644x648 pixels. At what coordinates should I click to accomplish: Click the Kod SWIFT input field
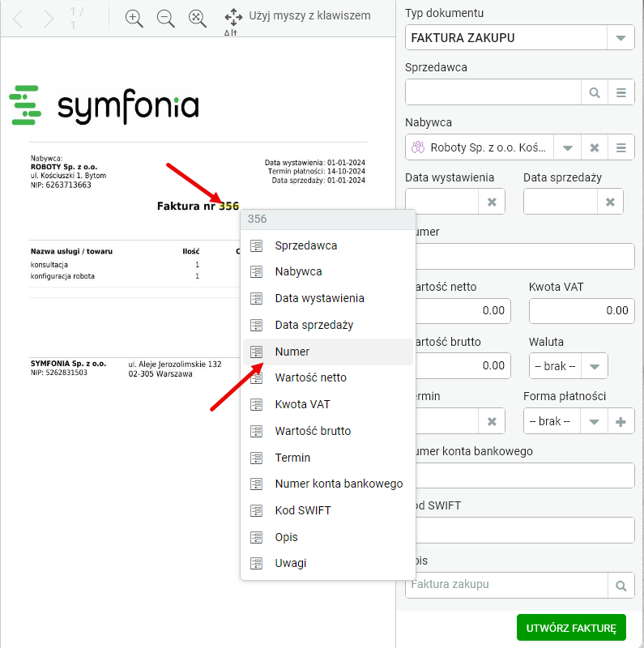pos(525,531)
